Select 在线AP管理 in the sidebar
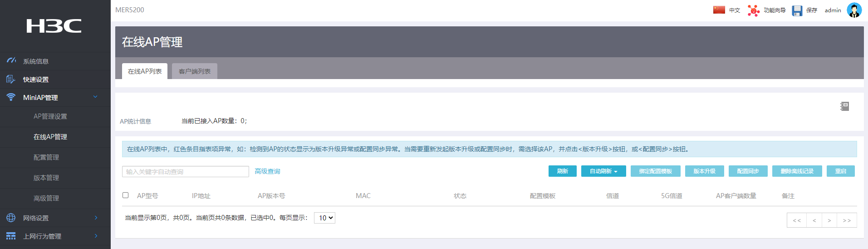Viewport: 868px width, 249px height. point(50,137)
